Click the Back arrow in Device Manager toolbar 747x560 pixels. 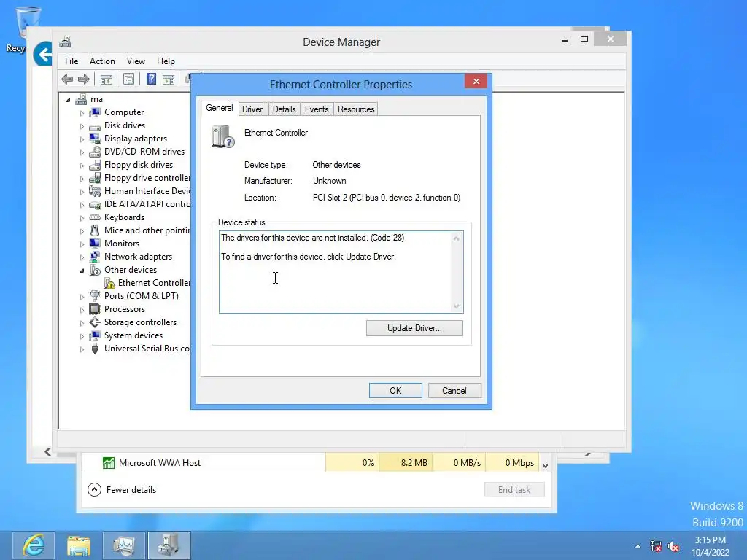click(67, 79)
